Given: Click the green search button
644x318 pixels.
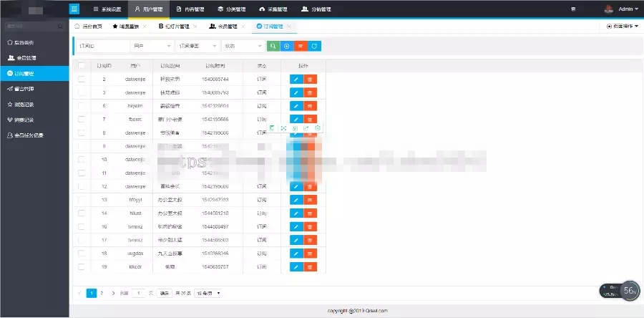Looking at the screenshot, I should pos(273,46).
